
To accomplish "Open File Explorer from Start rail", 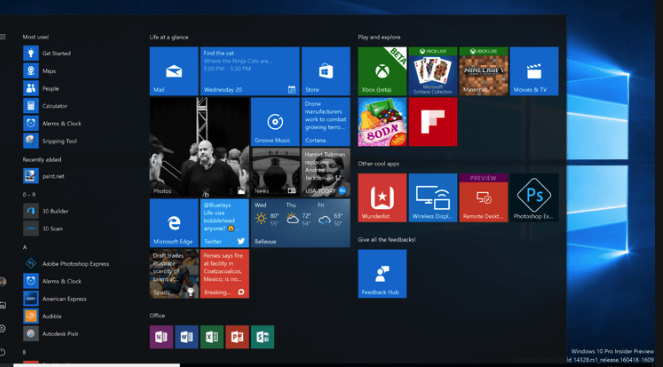I will [3, 305].
